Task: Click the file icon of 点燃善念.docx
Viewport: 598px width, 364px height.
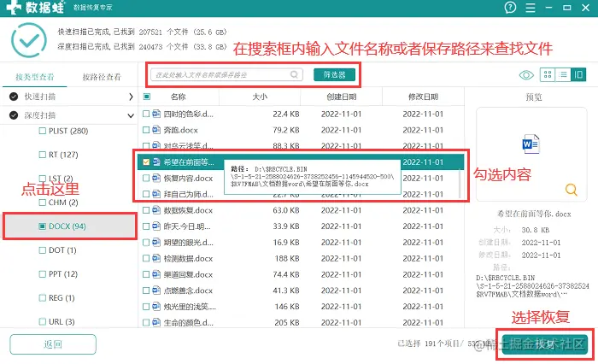Action: point(156,290)
